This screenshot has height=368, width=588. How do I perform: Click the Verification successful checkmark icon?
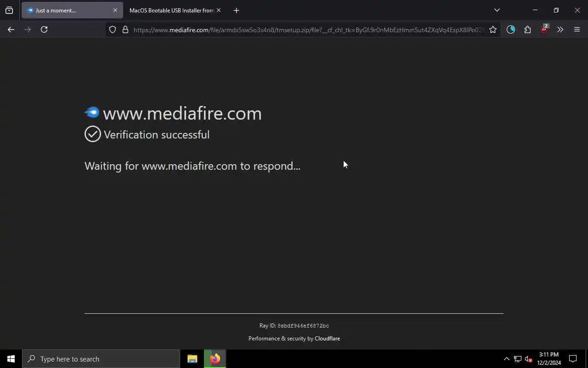[x=92, y=134]
